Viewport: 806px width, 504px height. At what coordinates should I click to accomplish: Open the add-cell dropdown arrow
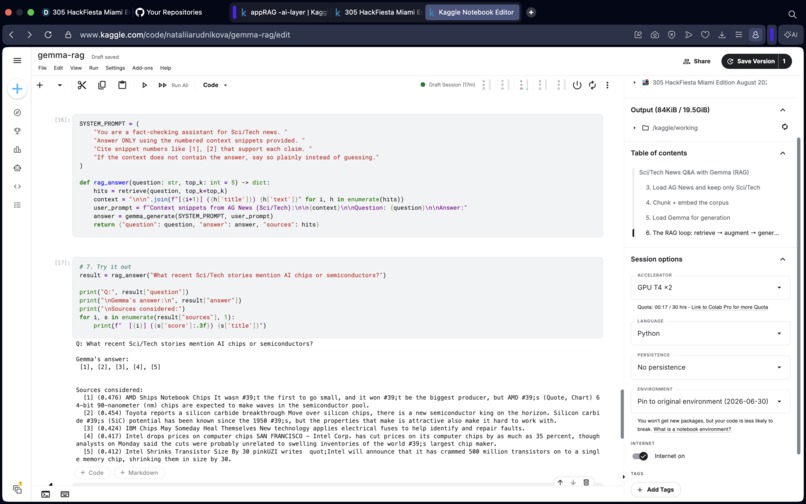60,85
